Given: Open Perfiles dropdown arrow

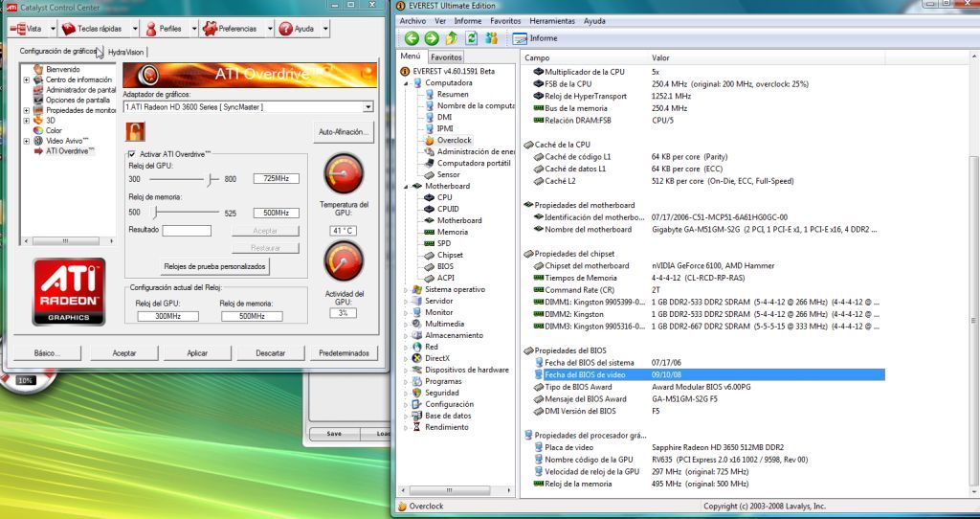Looking at the screenshot, I should click(193, 29).
